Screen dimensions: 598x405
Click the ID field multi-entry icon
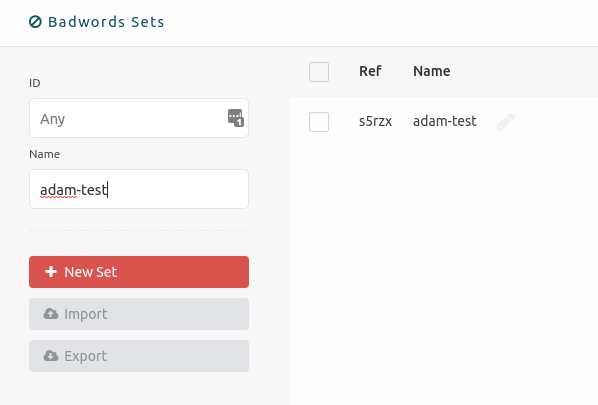tap(236, 118)
